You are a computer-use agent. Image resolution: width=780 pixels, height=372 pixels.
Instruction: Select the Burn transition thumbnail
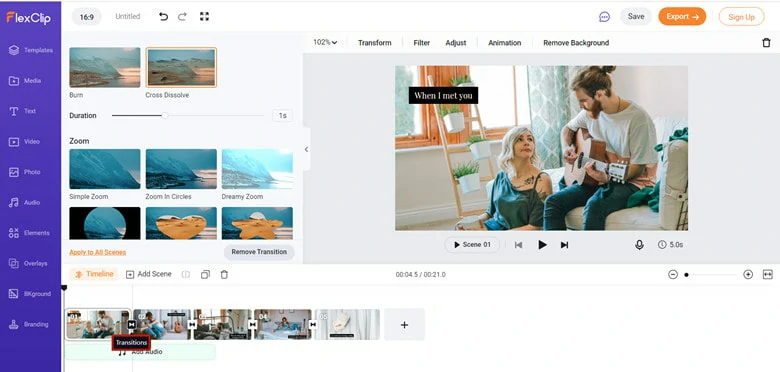point(104,67)
